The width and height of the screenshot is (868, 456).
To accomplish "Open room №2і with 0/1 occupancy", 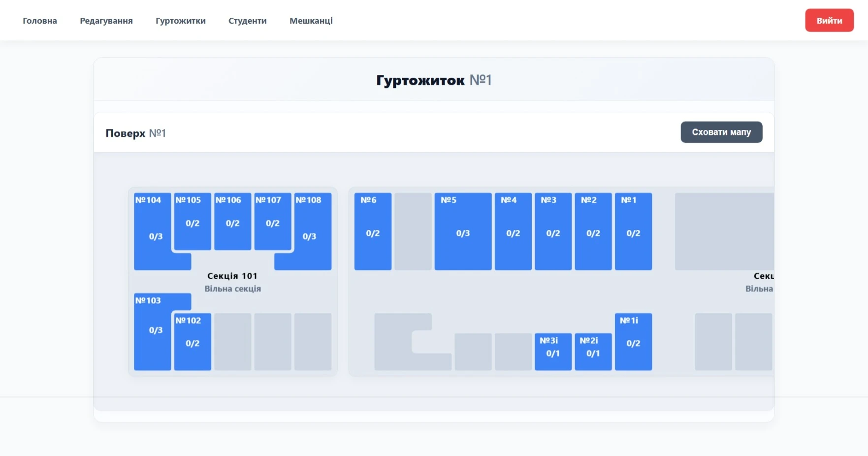I will 593,352.
